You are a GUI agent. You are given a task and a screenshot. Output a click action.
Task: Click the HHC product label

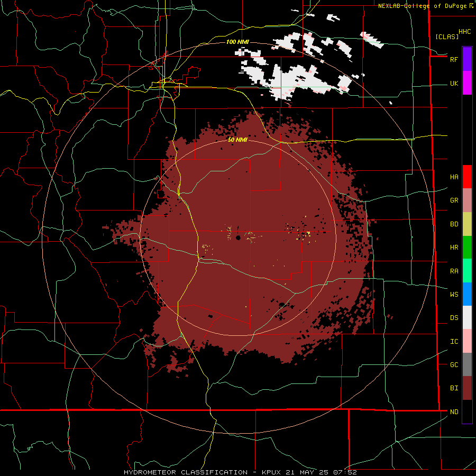pyautogui.click(x=465, y=32)
